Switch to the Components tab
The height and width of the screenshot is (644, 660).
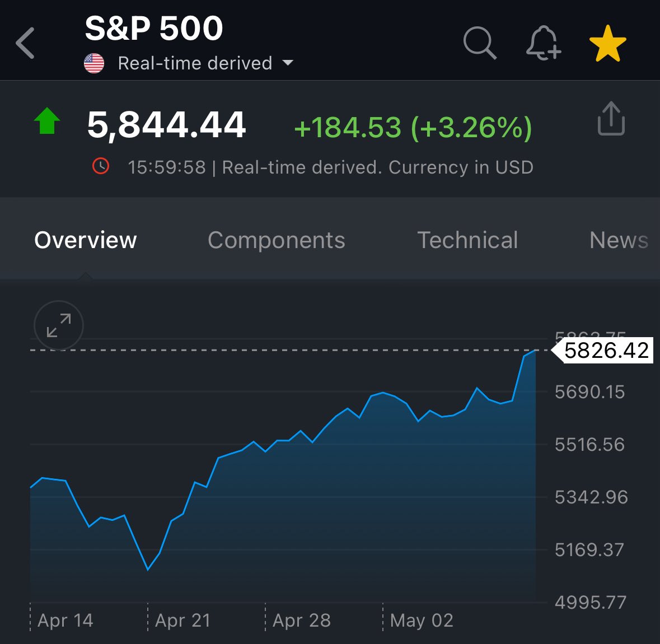tap(277, 240)
